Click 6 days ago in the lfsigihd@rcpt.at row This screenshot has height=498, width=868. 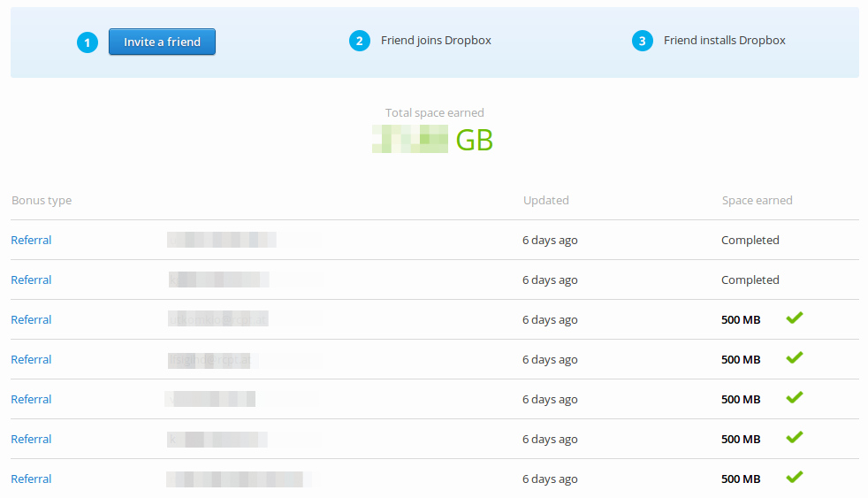coord(550,359)
